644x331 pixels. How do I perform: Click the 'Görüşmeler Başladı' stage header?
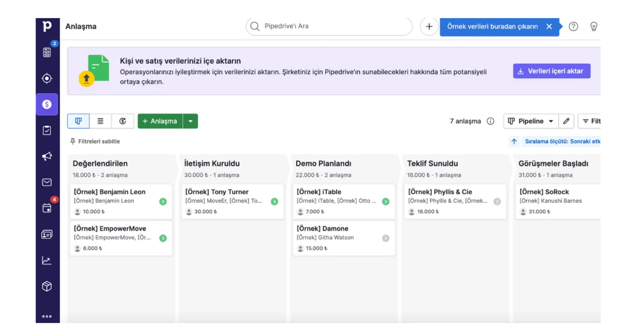point(553,164)
